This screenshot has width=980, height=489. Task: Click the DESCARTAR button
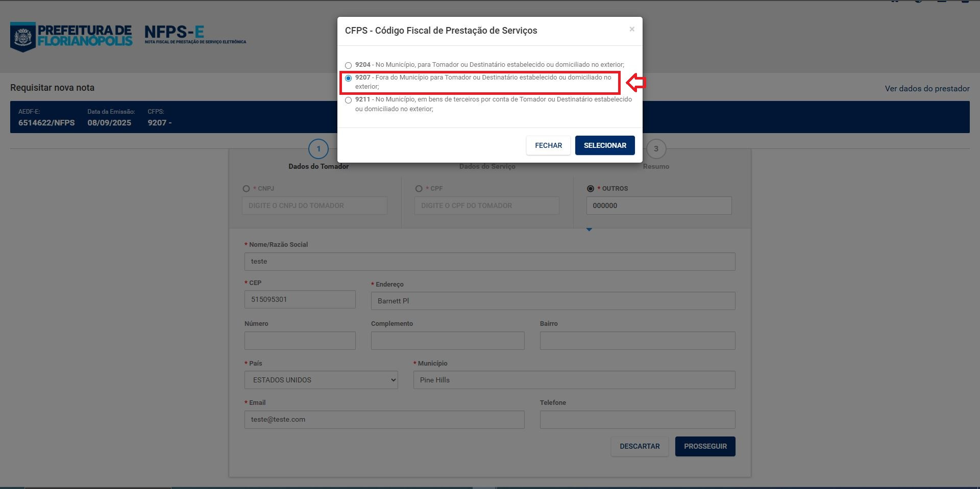640,446
